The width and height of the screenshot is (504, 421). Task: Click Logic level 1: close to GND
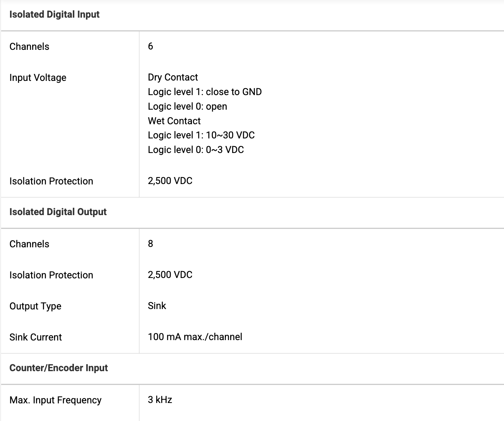click(205, 92)
